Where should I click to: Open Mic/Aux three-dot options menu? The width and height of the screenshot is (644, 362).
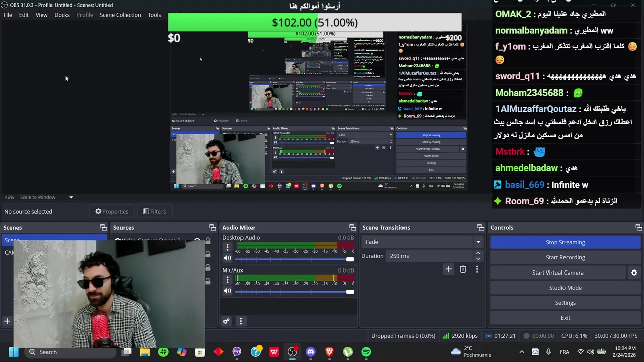[227, 280]
